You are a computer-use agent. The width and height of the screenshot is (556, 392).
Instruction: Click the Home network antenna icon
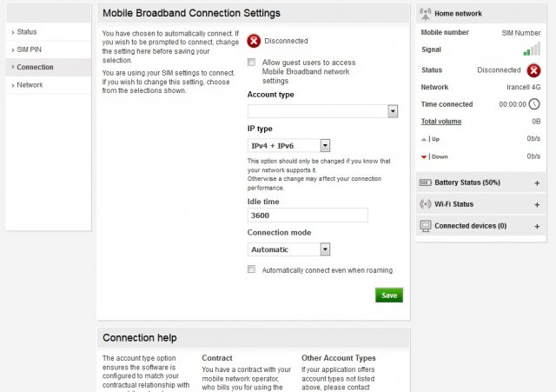pyautogui.click(x=425, y=14)
